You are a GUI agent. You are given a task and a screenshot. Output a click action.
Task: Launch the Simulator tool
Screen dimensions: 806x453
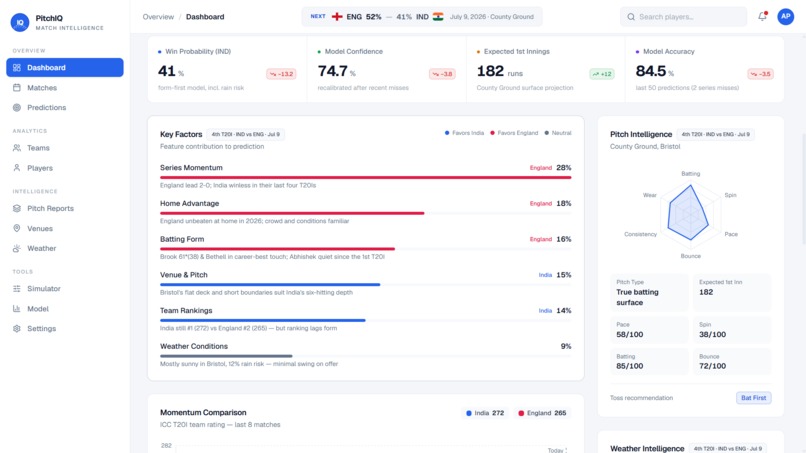[65, 288]
